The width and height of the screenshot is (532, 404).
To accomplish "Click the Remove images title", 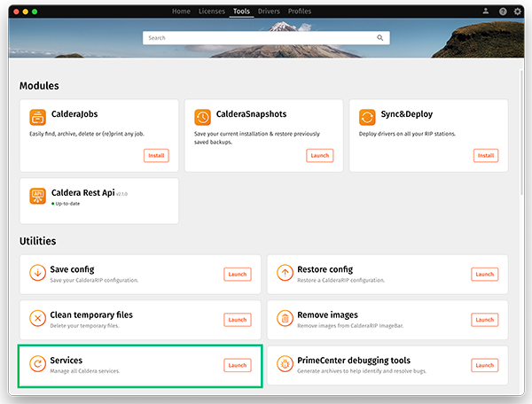I will pos(327,315).
